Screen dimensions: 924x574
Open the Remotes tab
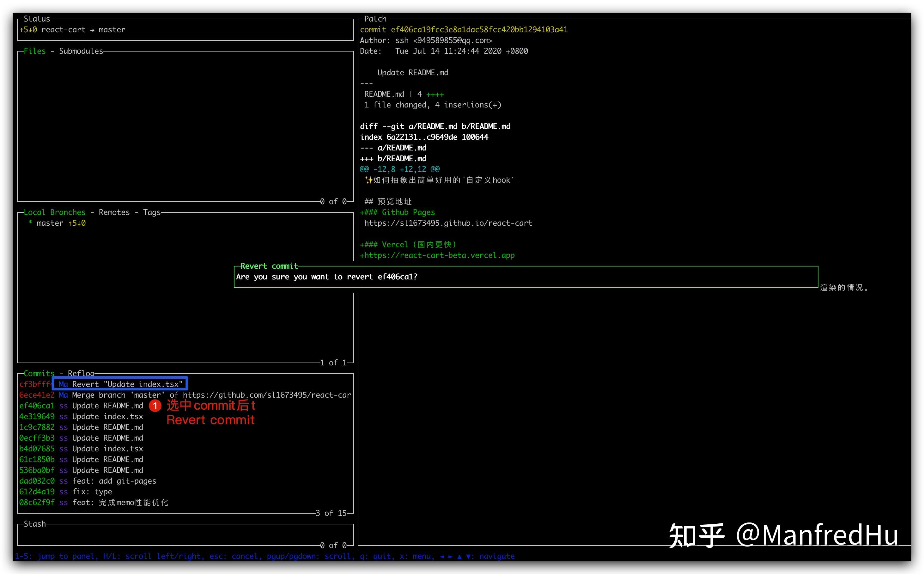click(114, 212)
